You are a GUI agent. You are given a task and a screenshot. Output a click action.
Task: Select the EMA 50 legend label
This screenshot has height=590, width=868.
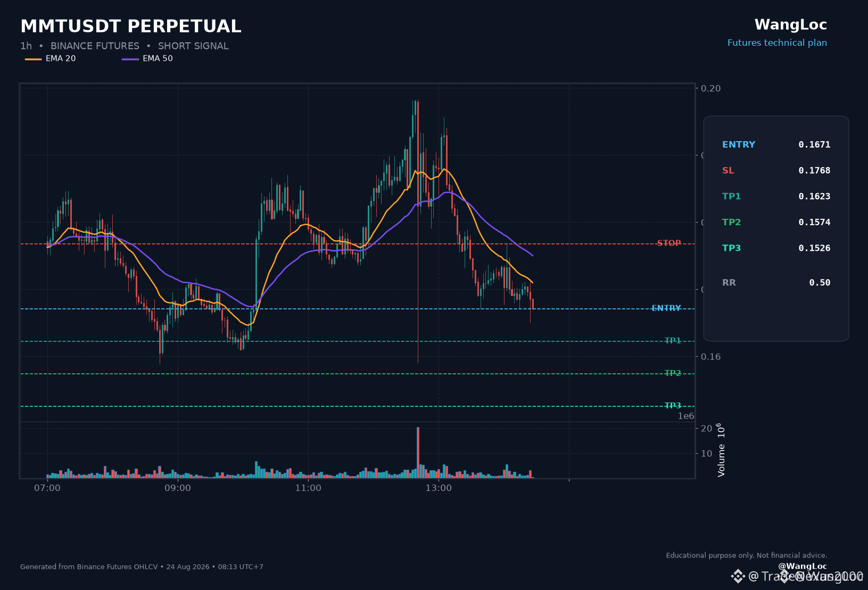[158, 59]
